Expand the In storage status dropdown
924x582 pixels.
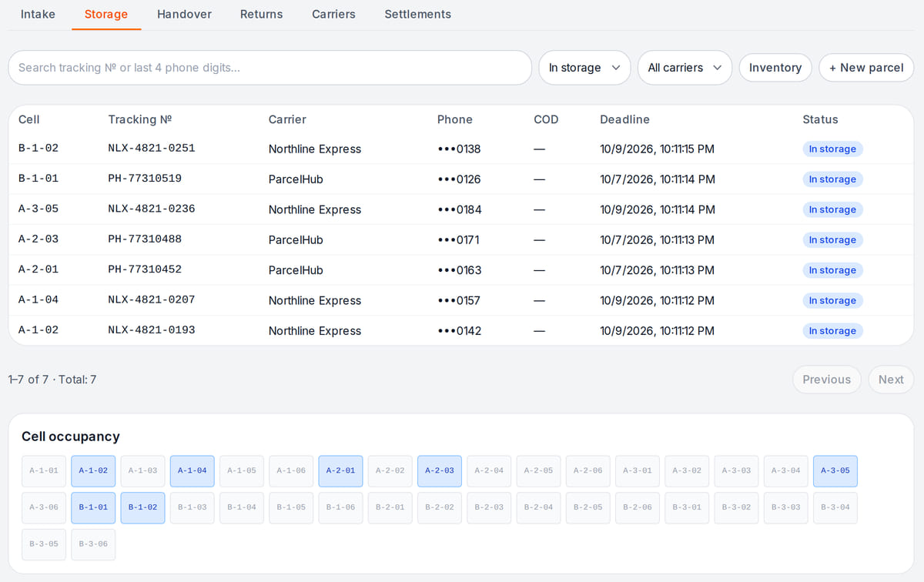coord(584,68)
